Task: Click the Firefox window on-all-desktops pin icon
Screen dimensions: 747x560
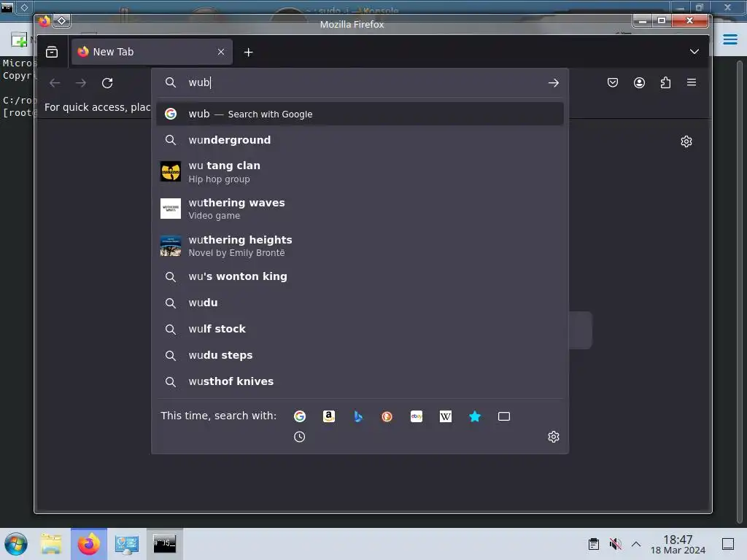Action: 62,20
